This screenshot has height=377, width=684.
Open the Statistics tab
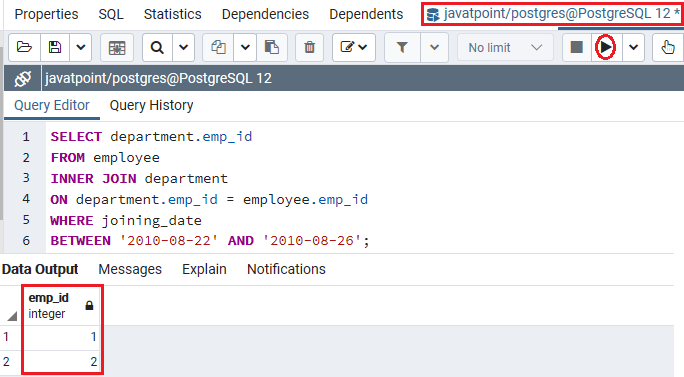click(x=173, y=14)
